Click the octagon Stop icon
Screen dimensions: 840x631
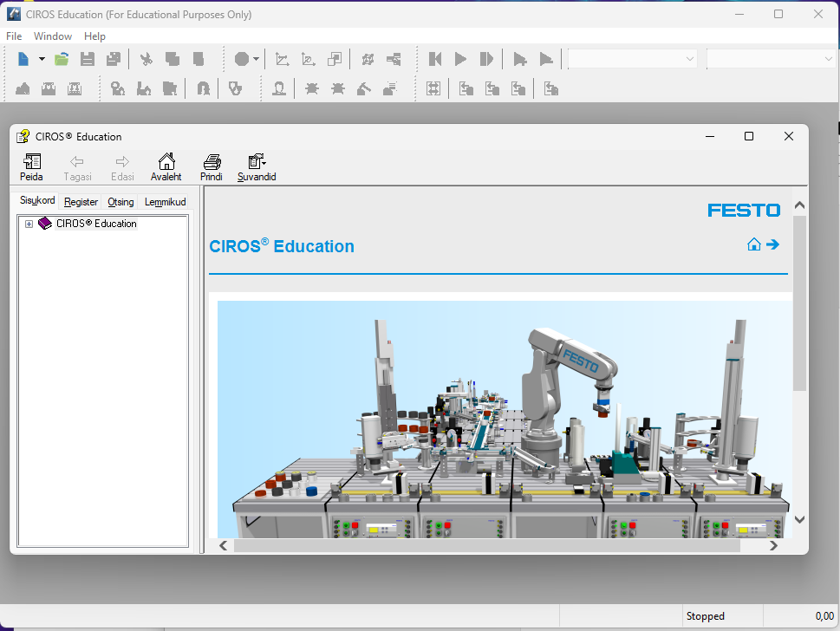click(242, 59)
